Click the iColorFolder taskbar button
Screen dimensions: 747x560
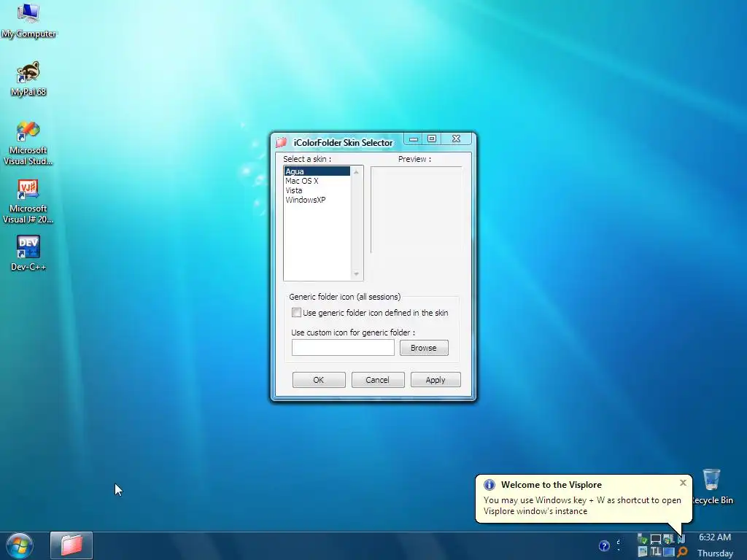click(71, 545)
